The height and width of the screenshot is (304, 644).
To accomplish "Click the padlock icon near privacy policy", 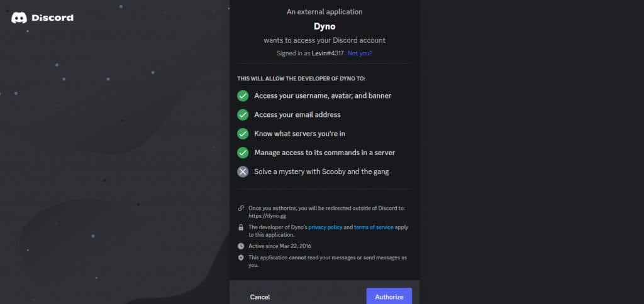I will pyautogui.click(x=241, y=227).
